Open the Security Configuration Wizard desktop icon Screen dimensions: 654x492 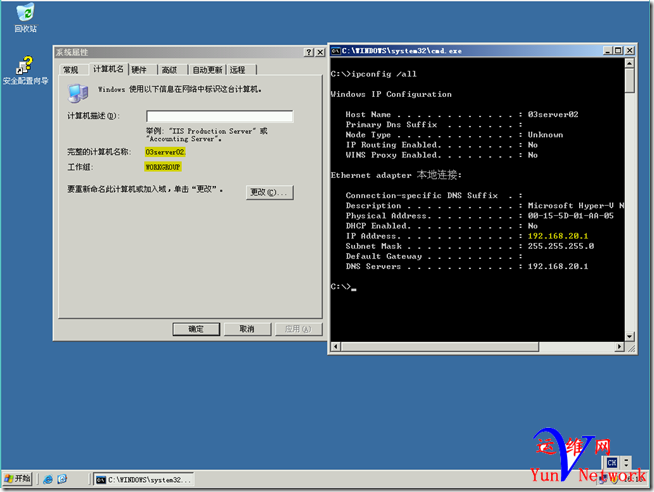tap(25, 70)
